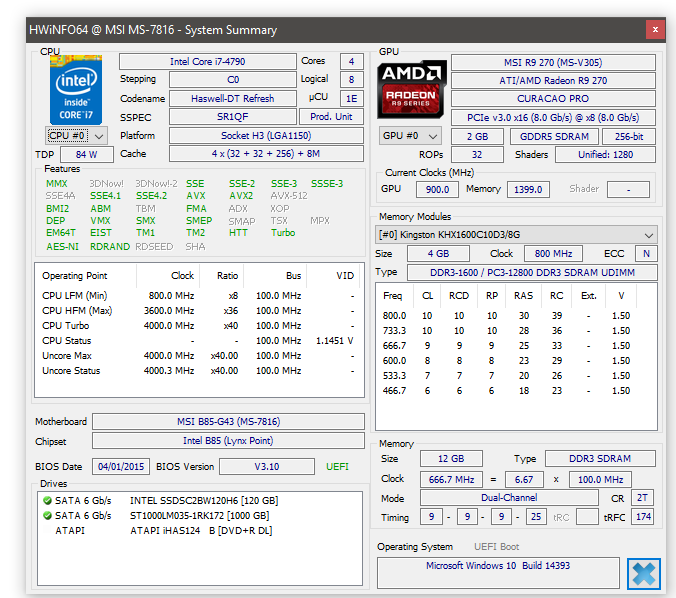Image resolution: width=676 pixels, height=598 pixels.
Task: Click the GPU clock value 900.0
Action: point(437,190)
